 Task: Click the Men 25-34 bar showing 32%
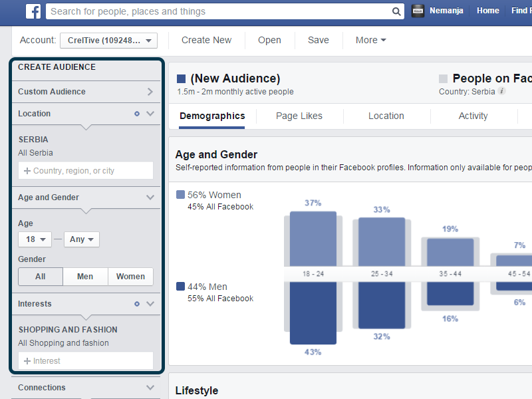[x=382, y=305]
